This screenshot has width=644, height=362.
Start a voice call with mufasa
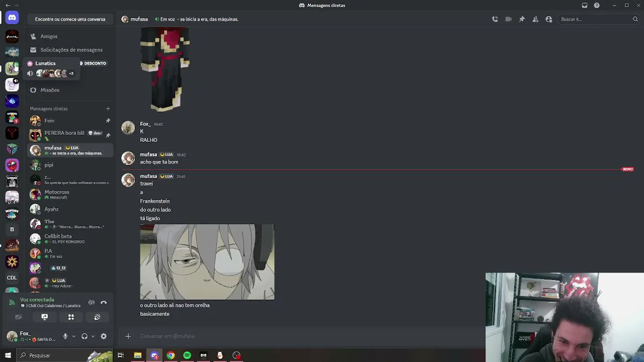click(x=495, y=19)
